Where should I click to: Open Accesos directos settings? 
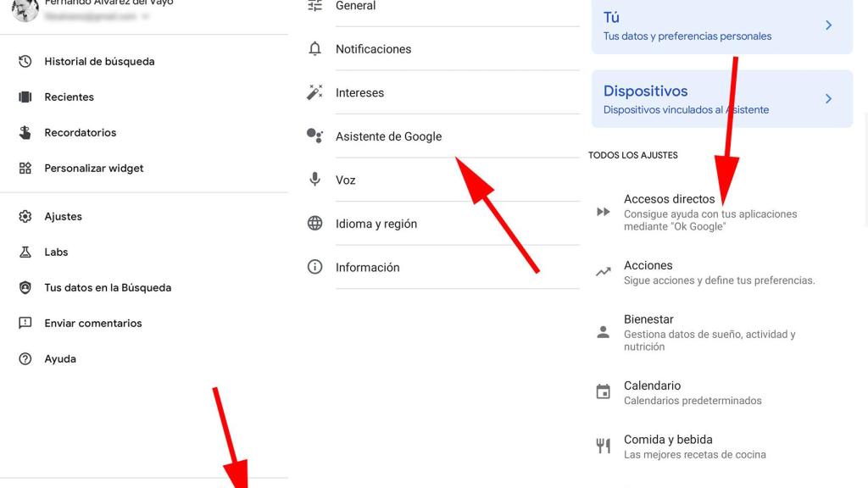tap(670, 200)
